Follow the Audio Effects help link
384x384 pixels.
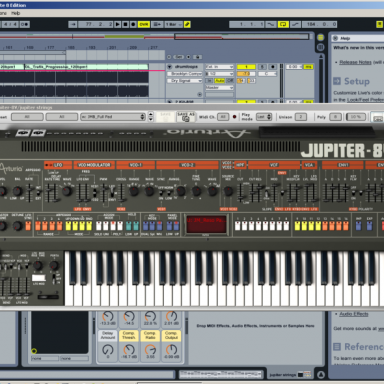coord(354,314)
